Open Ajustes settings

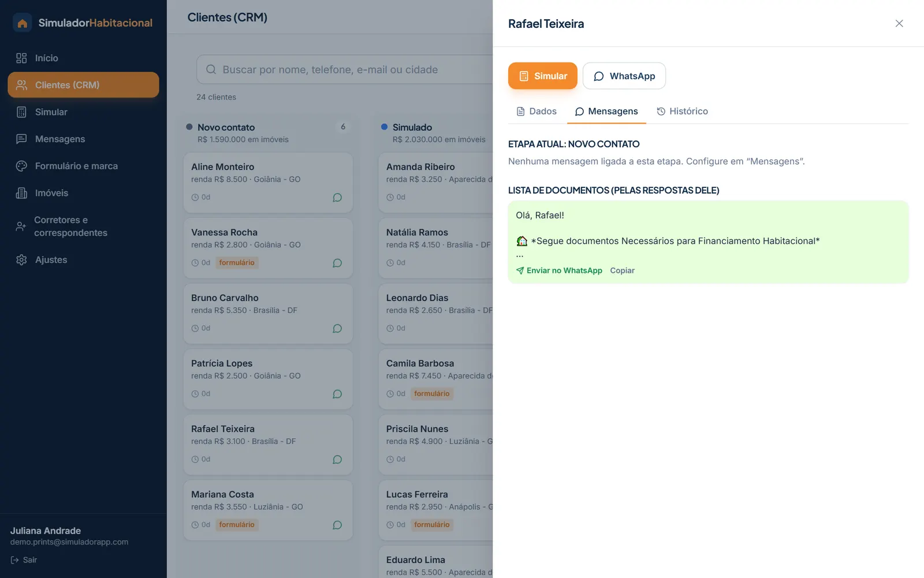point(83,260)
